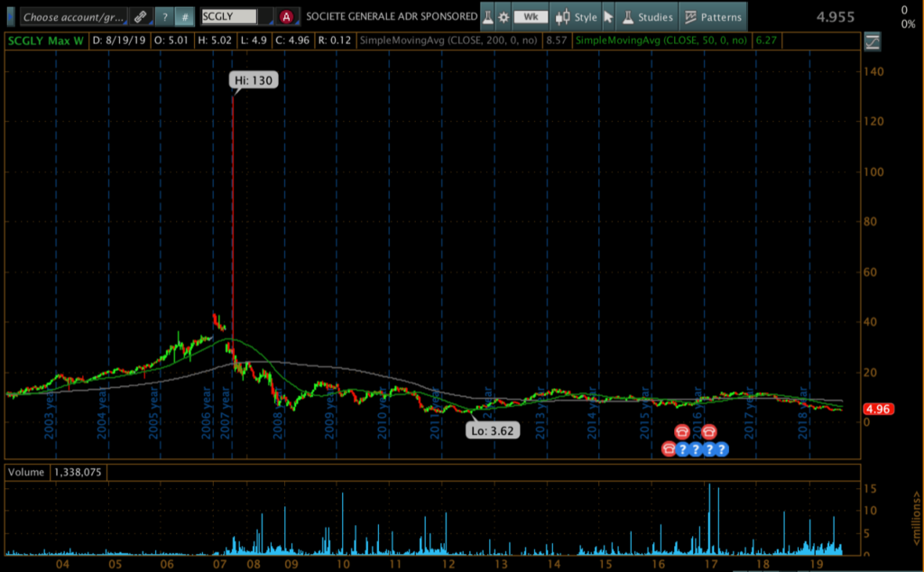The width and height of the screenshot is (924, 572).
Task: Click the 6.27 moving average value
Action: coord(766,41)
